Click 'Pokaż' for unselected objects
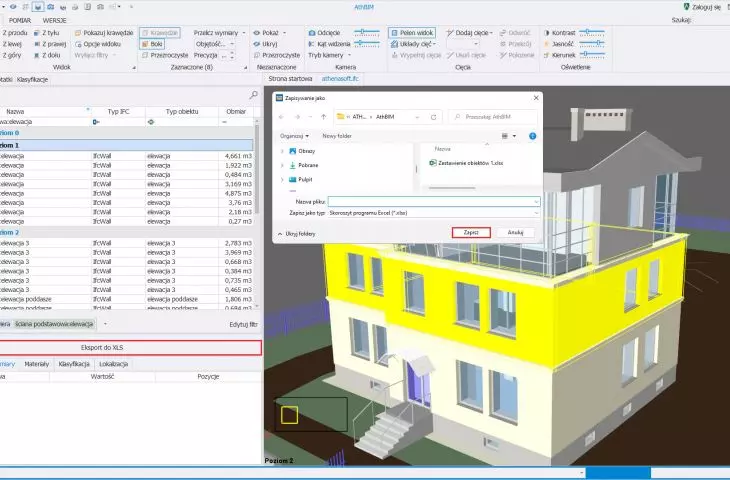730x480 pixels. point(265,33)
